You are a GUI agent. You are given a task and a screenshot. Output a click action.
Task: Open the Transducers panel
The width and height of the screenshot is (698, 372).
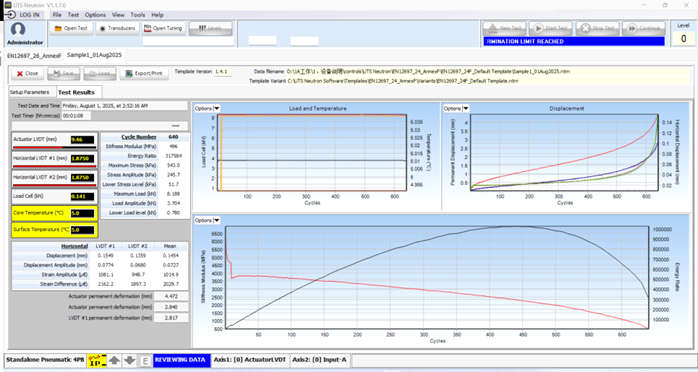click(117, 28)
